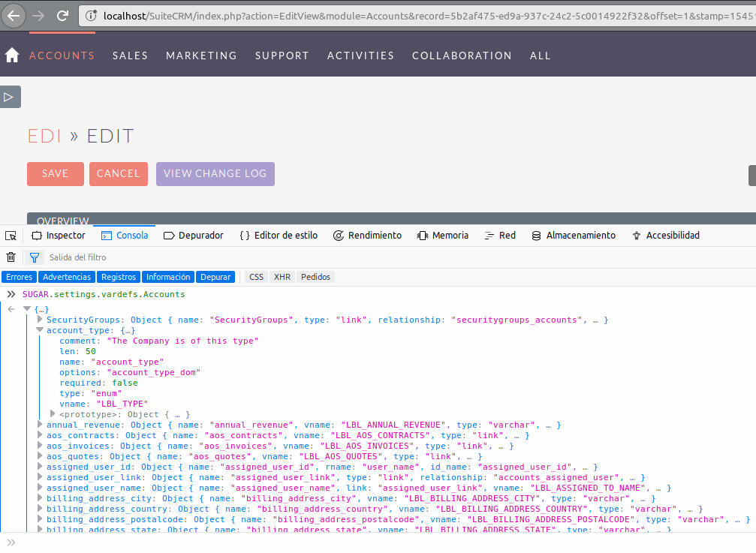Click the site information icon in address bar
756x553 pixels.
91,15
